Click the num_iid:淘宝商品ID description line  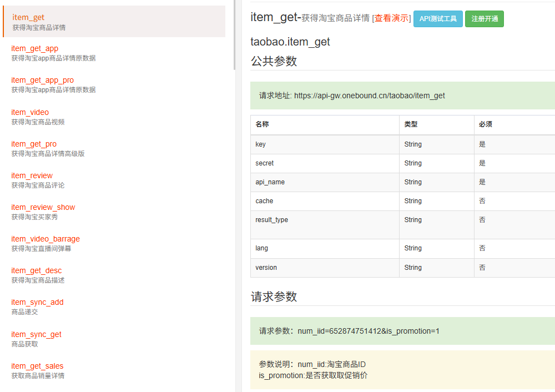(332, 364)
